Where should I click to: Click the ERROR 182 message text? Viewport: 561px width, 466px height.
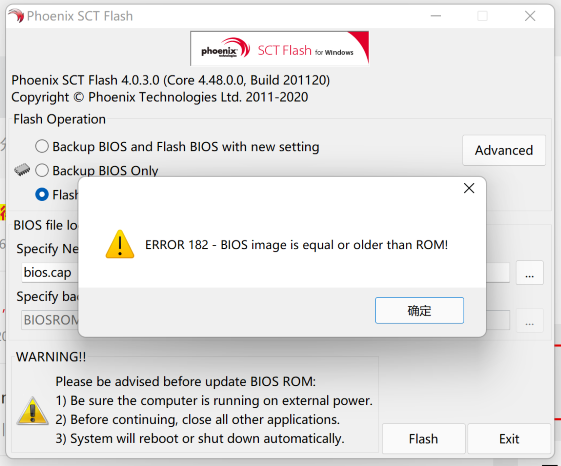point(296,245)
